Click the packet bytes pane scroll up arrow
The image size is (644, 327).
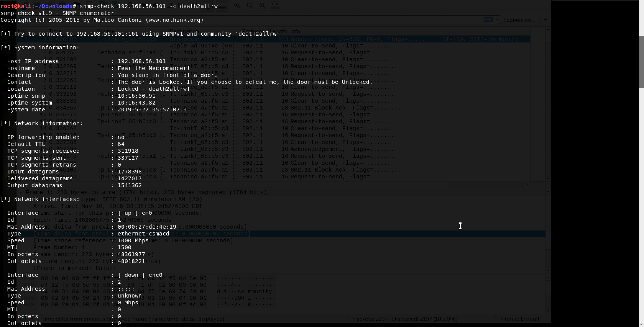tap(548, 278)
